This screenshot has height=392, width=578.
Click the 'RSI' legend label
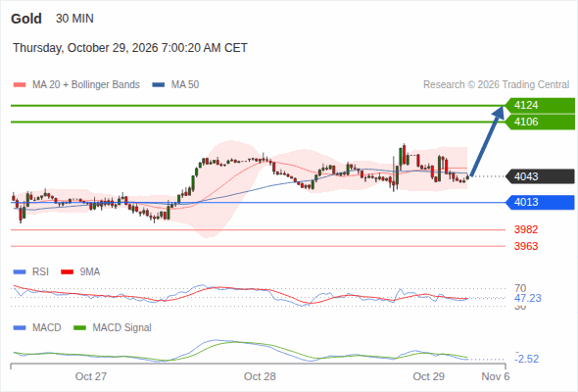[x=40, y=272]
